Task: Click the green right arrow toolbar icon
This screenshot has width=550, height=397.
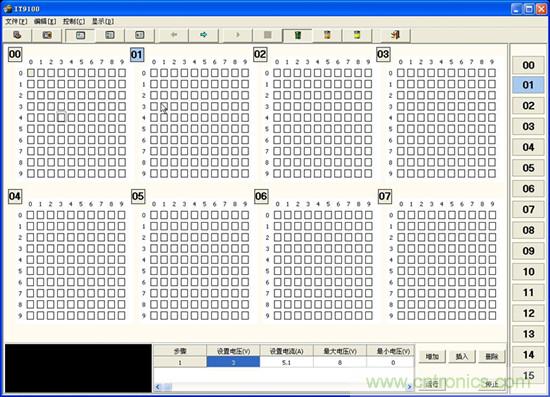Action: pyautogui.click(x=203, y=35)
